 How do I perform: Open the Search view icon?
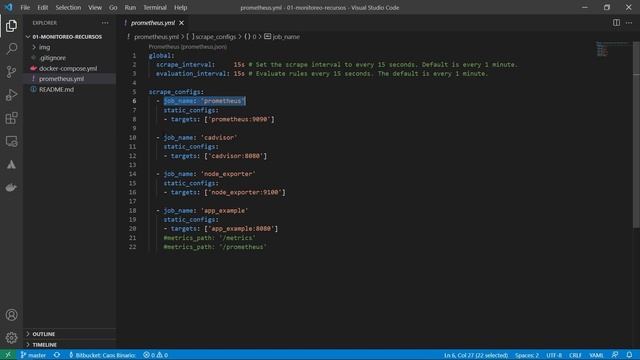click(11, 49)
